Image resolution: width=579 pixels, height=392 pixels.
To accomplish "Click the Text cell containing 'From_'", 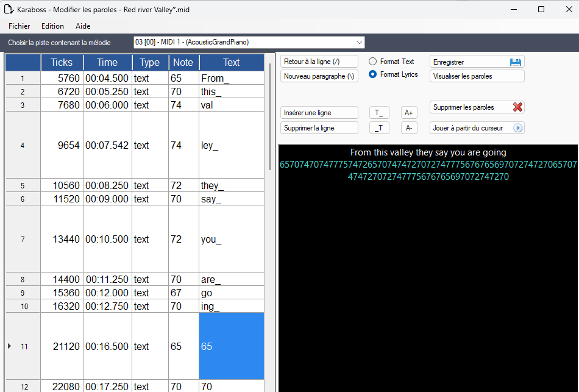I will coord(231,79).
